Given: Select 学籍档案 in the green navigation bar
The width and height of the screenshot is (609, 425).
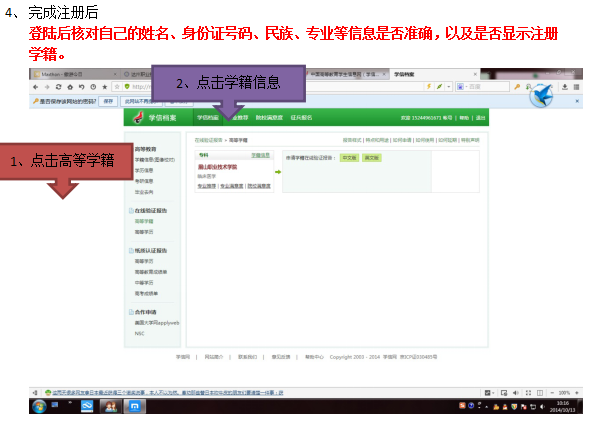Looking at the screenshot, I should [206, 117].
